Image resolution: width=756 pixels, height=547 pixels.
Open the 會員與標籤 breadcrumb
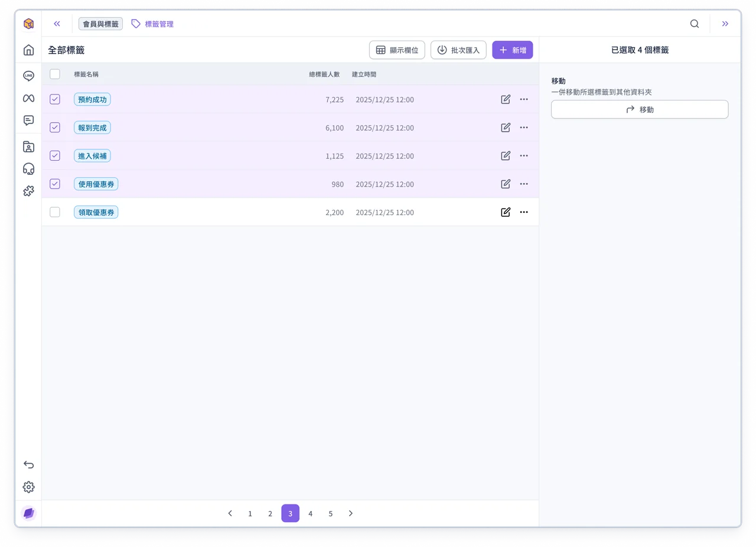point(100,24)
